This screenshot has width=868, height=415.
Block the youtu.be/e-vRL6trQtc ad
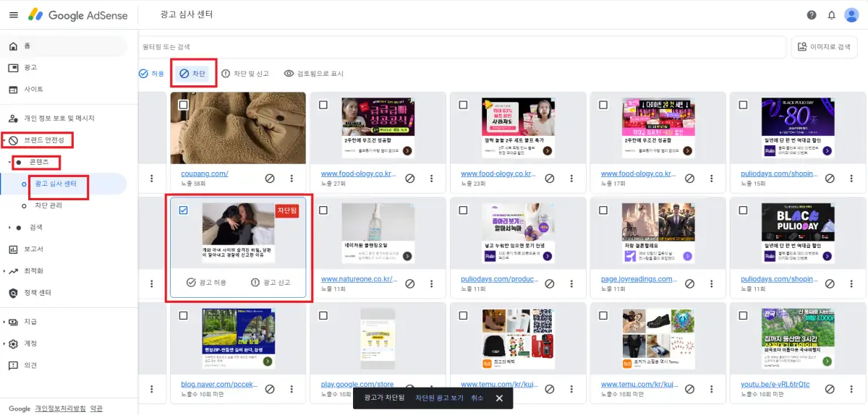click(x=829, y=389)
